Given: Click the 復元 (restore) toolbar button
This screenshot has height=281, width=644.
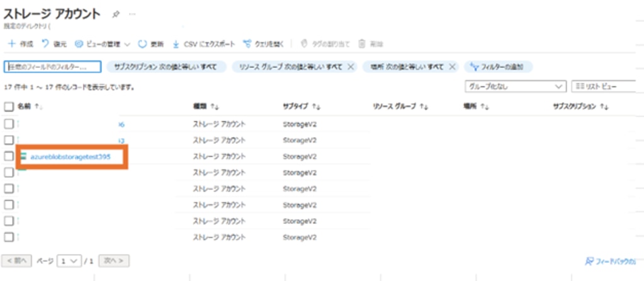Looking at the screenshot, I should [x=54, y=44].
